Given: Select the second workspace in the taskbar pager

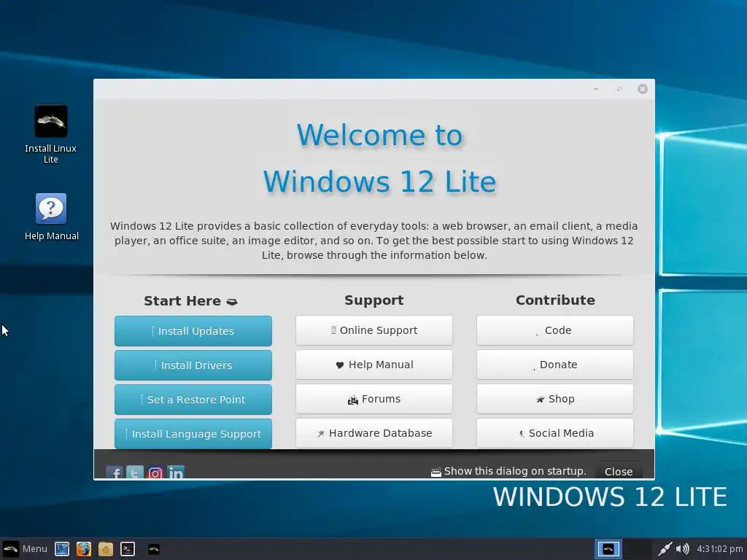Looking at the screenshot, I should click(x=638, y=549).
